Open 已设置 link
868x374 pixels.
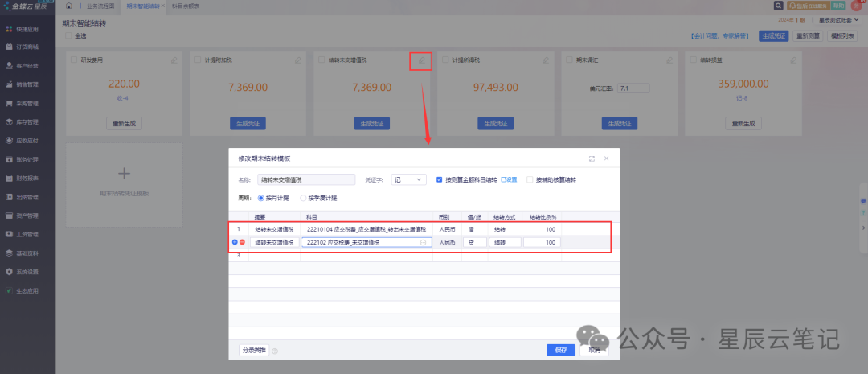(x=509, y=179)
